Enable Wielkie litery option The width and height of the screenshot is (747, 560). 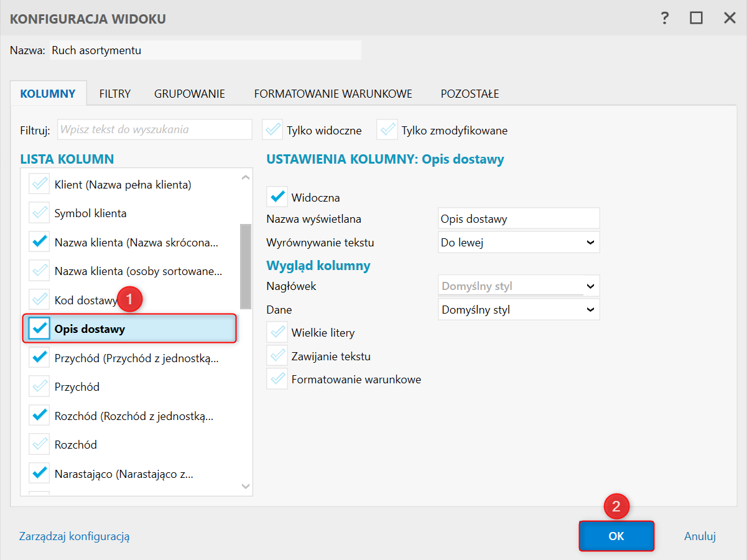(x=277, y=332)
